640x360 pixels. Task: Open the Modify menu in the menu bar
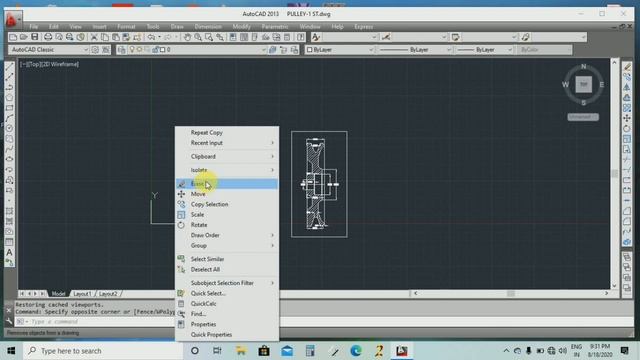pos(241,27)
